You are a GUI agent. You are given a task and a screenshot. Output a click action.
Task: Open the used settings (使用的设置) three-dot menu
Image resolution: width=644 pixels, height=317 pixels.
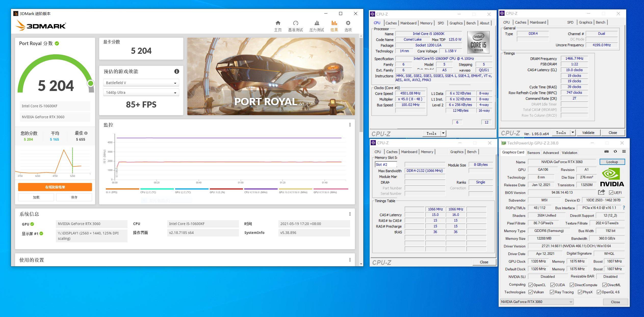[x=350, y=260]
